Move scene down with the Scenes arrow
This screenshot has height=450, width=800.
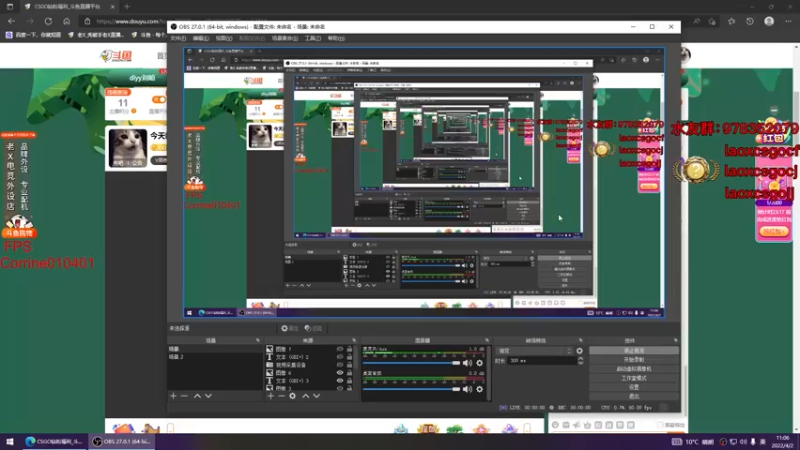[208, 396]
